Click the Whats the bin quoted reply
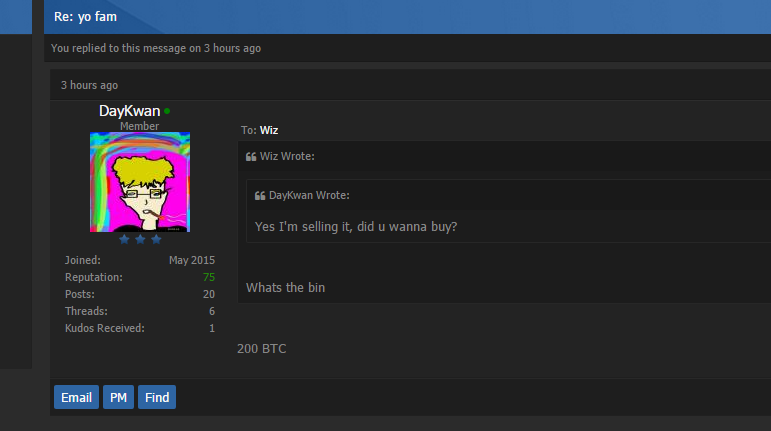The height and width of the screenshot is (431, 771). (x=285, y=287)
